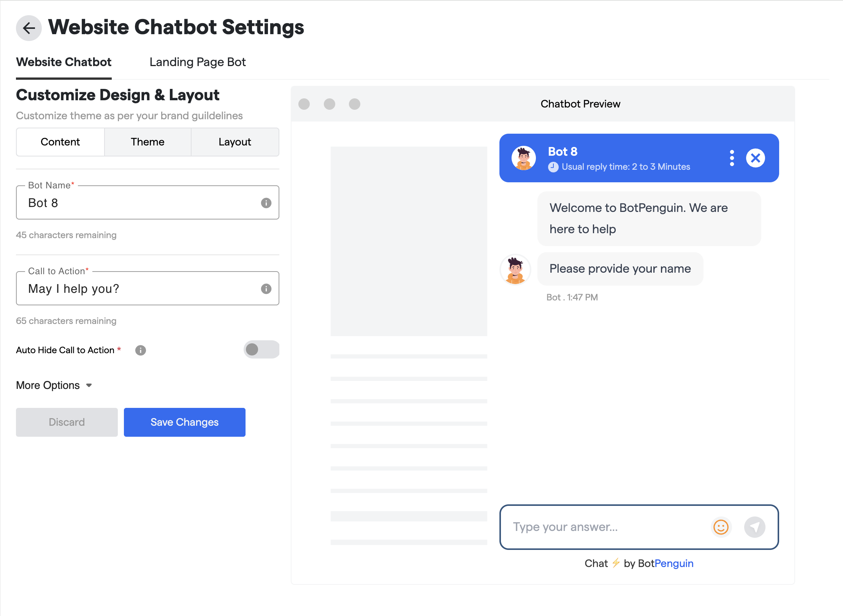This screenshot has width=843, height=616.
Task: Open the Layout settings tab
Action: 235,142
